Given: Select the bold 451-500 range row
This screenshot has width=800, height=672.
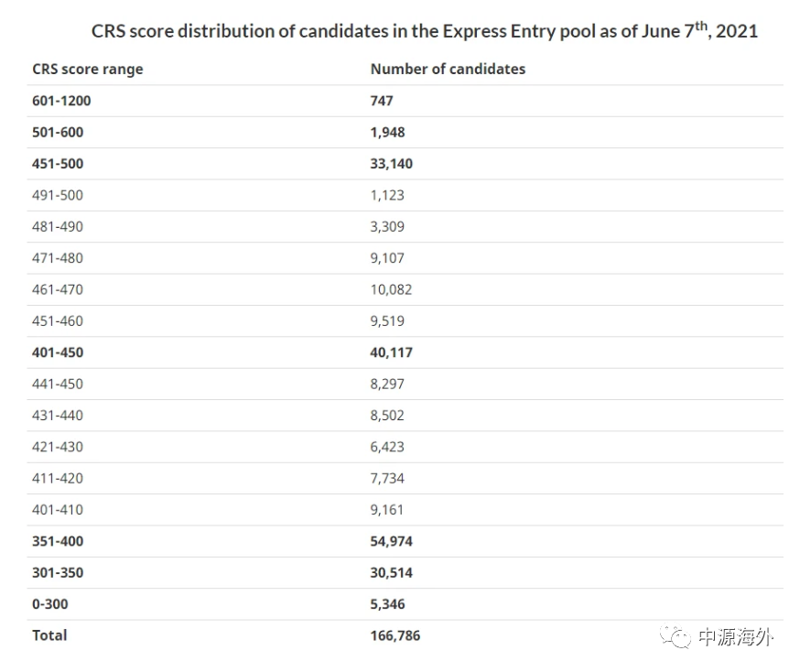Looking at the screenshot, I should click(x=58, y=164).
